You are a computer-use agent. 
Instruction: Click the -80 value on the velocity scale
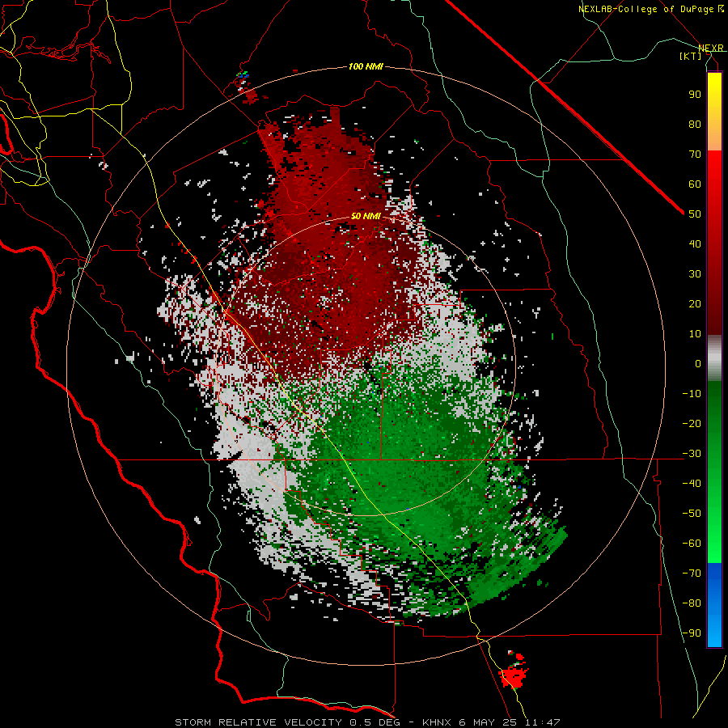click(692, 603)
